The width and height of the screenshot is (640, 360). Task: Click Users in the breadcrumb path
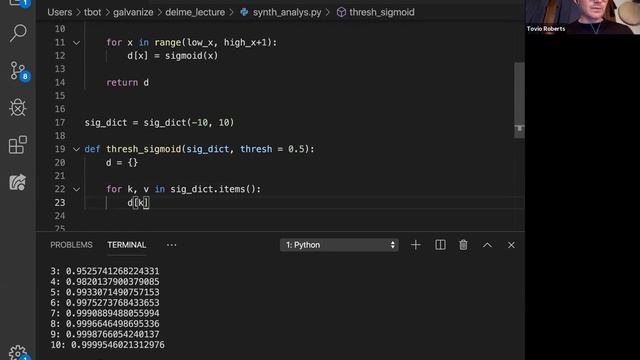[60, 12]
